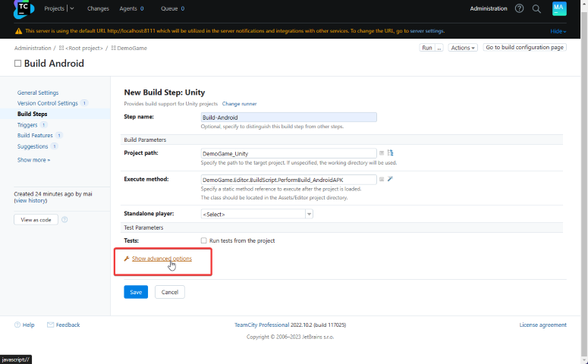Click the VCS tree picker icon beside Project path
The height and width of the screenshot is (364, 588).
coord(391,153)
